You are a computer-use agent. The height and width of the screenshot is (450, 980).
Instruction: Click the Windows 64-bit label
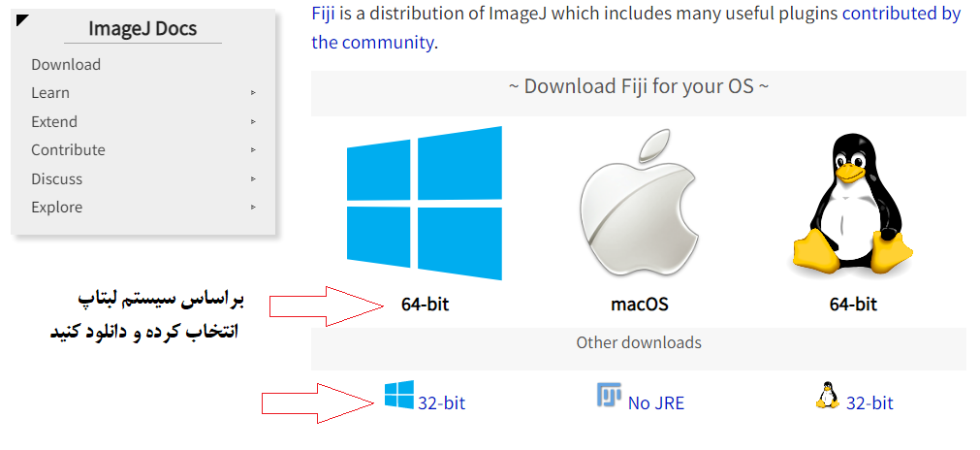click(425, 305)
